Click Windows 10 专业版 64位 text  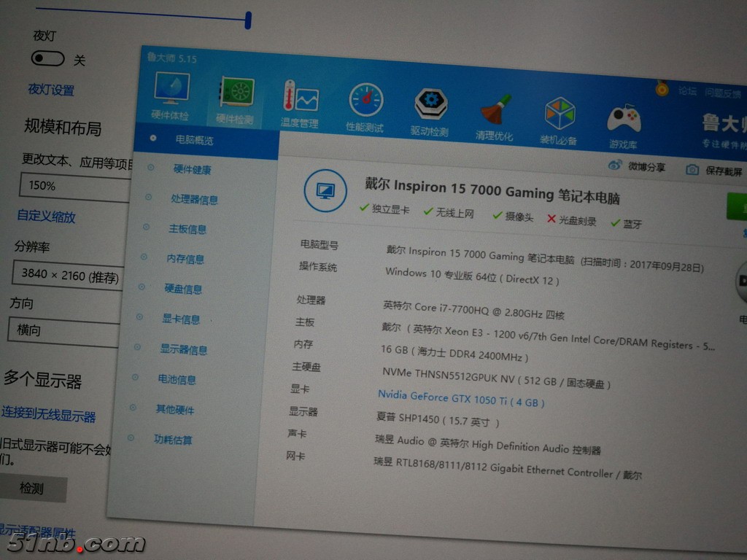[472, 276]
